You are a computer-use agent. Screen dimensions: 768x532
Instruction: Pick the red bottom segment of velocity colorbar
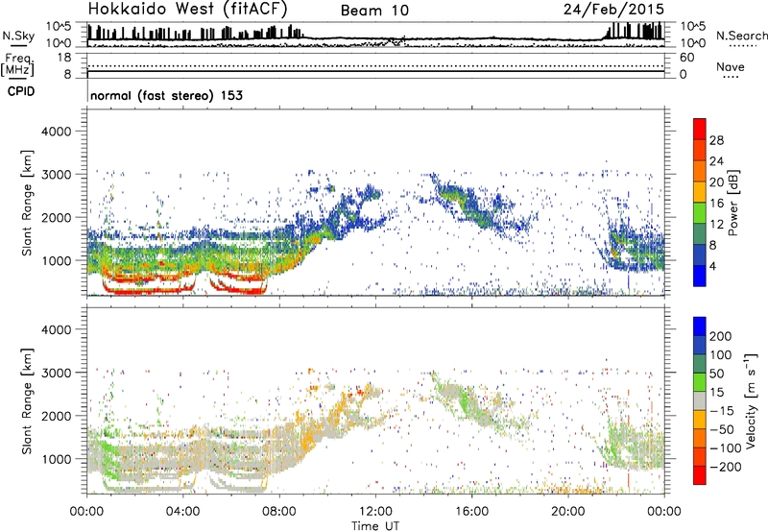coord(700,475)
